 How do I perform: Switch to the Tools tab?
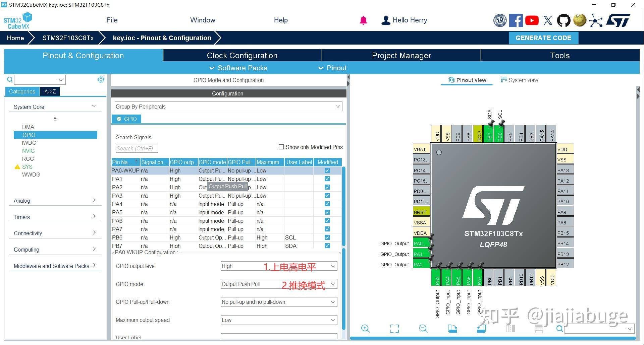560,55
